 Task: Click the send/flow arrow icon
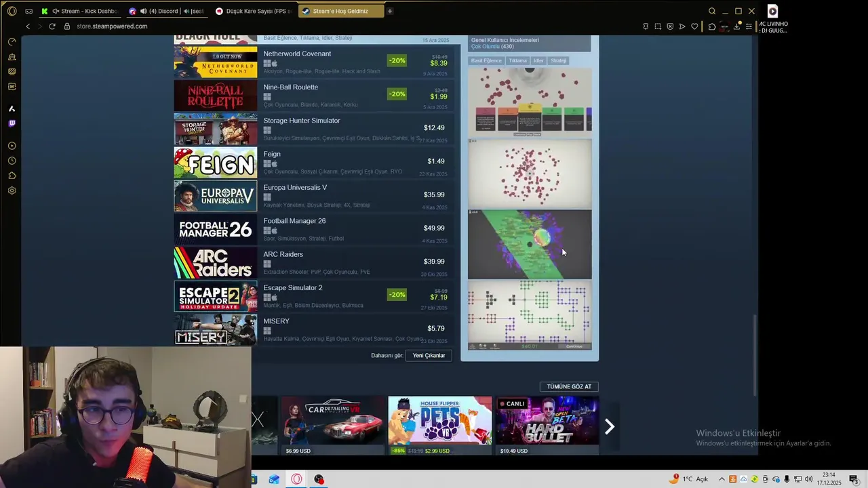[x=682, y=26]
